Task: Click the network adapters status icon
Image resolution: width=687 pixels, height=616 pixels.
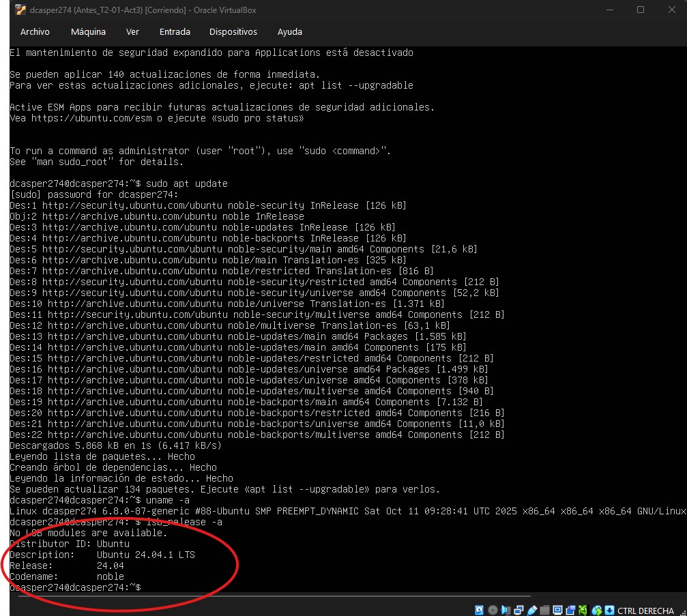Action: [x=518, y=610]
